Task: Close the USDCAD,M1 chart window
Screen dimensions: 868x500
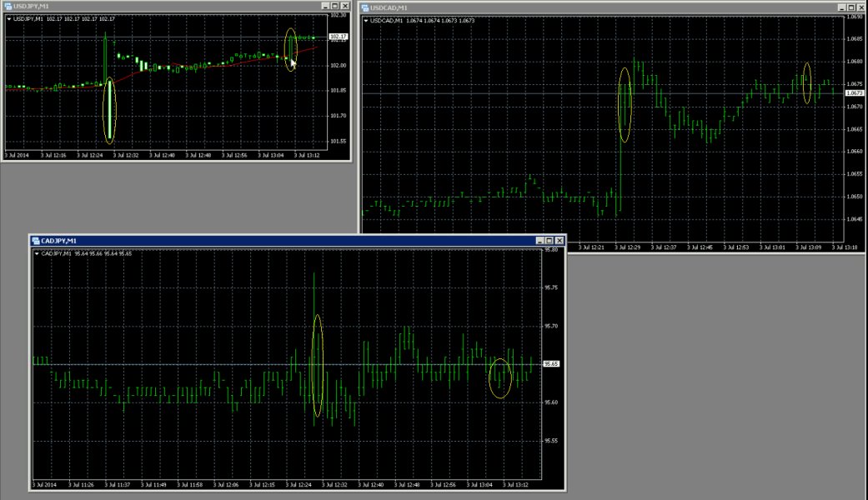Action: coord(860,7)
